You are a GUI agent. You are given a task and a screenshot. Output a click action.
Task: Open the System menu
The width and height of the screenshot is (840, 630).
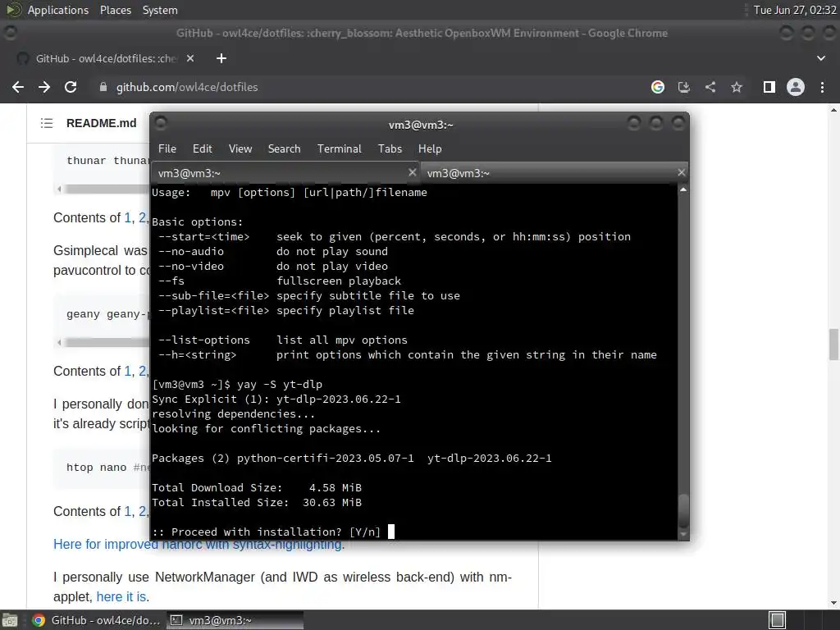click(160, 10)
